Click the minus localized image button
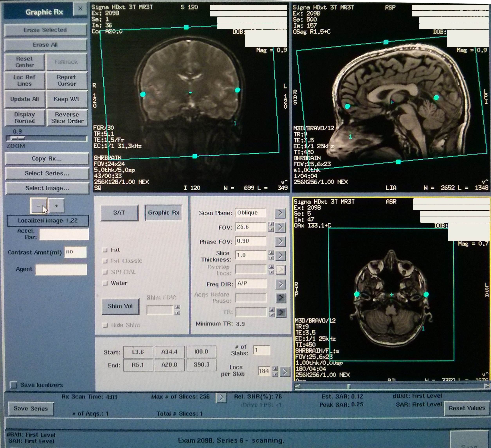Viewport: 491px width, 448px height. coord(39,206)
